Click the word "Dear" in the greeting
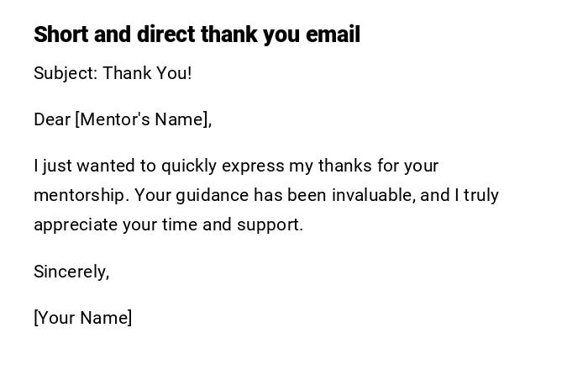Image resolution: width=588 pixels, height=370 pixels. click(52, 119)
